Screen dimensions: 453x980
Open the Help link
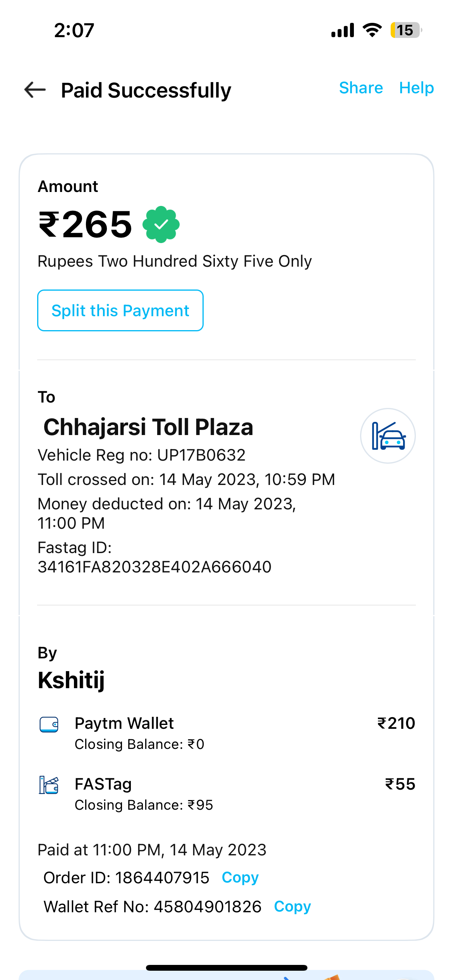click(x=416, y=88)
